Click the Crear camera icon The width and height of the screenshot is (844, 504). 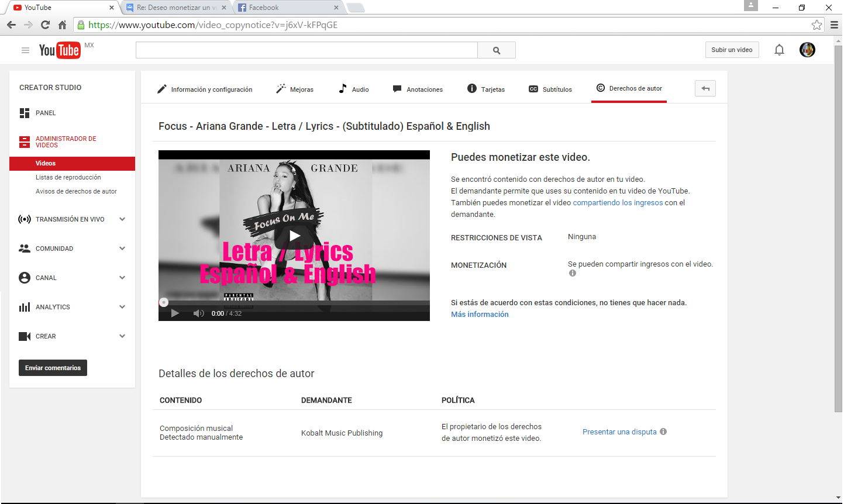point(25,336)
